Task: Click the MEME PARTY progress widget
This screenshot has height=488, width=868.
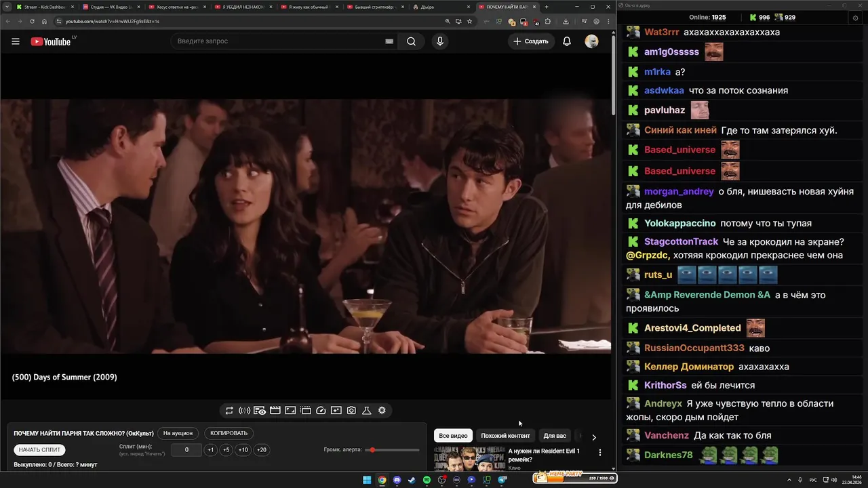Action: click(x=575, y=478)
